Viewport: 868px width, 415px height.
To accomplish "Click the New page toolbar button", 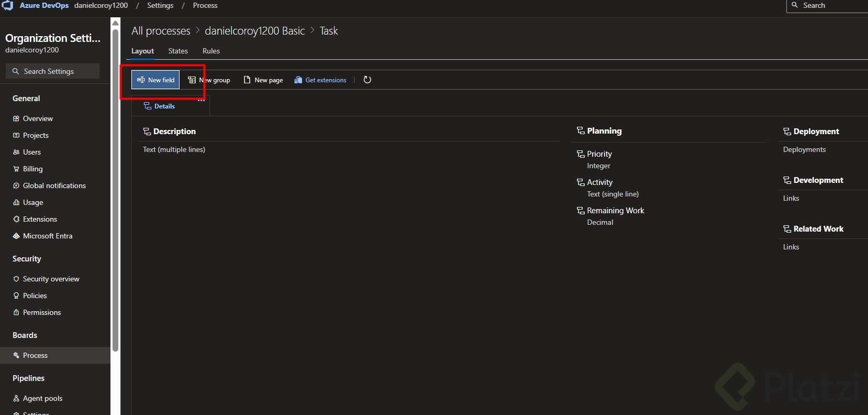I will pos(263,80).
